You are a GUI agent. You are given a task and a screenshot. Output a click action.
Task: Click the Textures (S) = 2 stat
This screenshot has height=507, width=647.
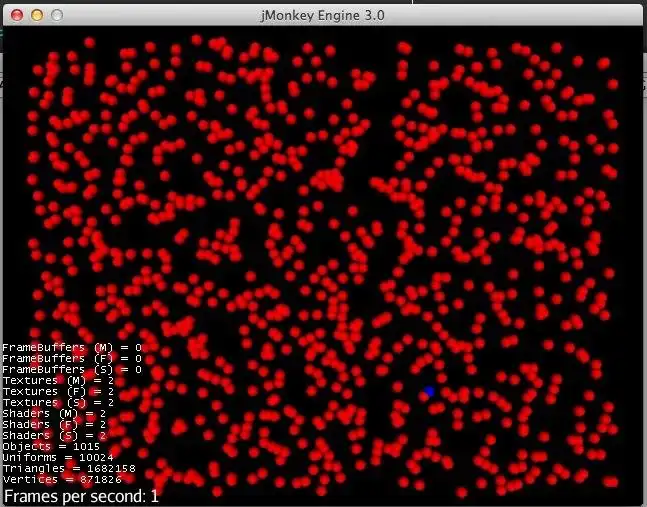click(x=58, y=402)
